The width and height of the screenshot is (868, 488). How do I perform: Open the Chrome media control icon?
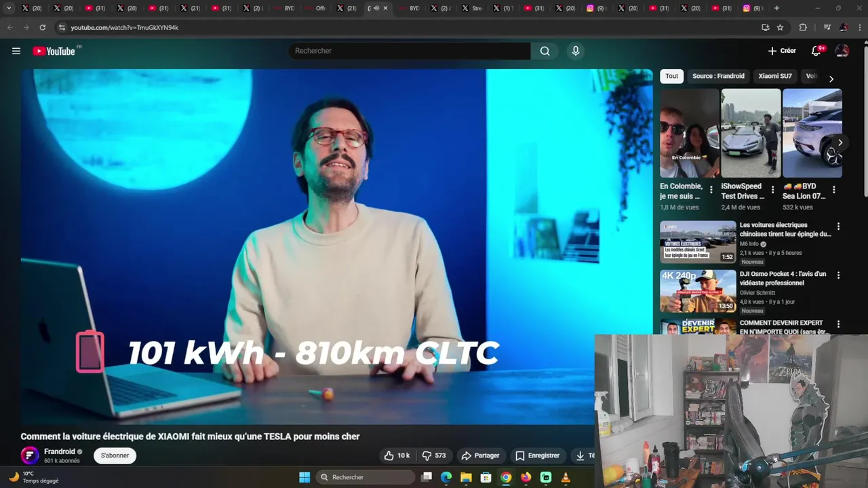pos(827,27)
